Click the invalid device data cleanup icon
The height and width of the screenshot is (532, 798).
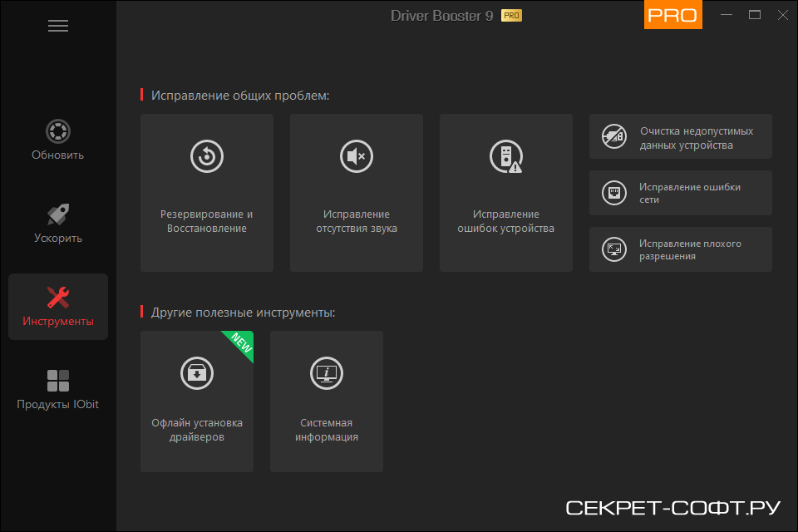[614, 136]
